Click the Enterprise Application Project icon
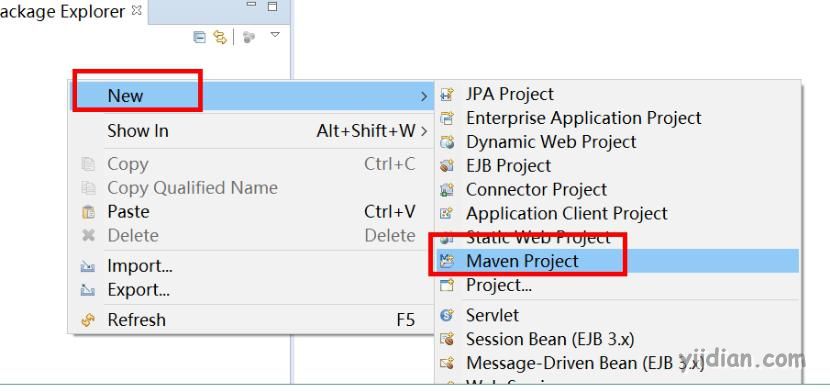This screenshot has height=392, width=830. pos(447,118)
